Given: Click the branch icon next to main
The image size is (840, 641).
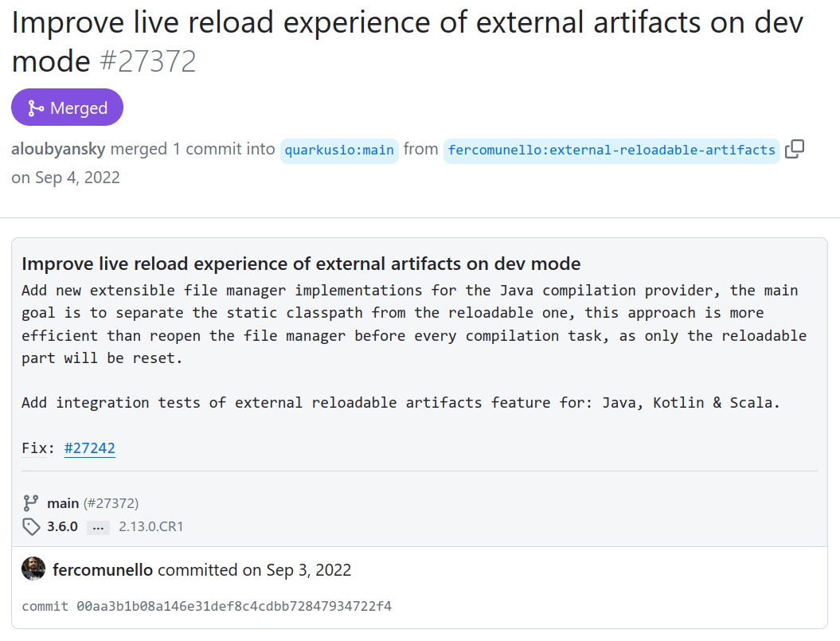Looking at the screenshot, I should (30, 502).
